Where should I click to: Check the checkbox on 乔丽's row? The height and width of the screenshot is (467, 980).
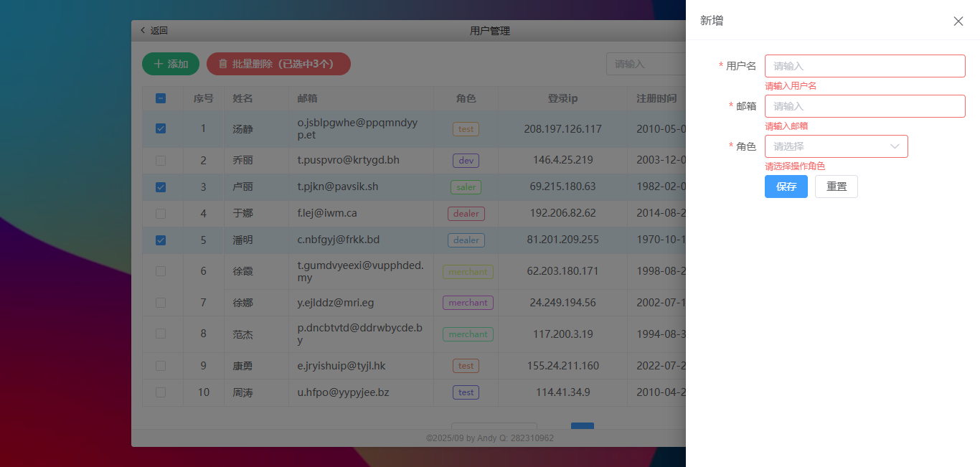(161, 160)
